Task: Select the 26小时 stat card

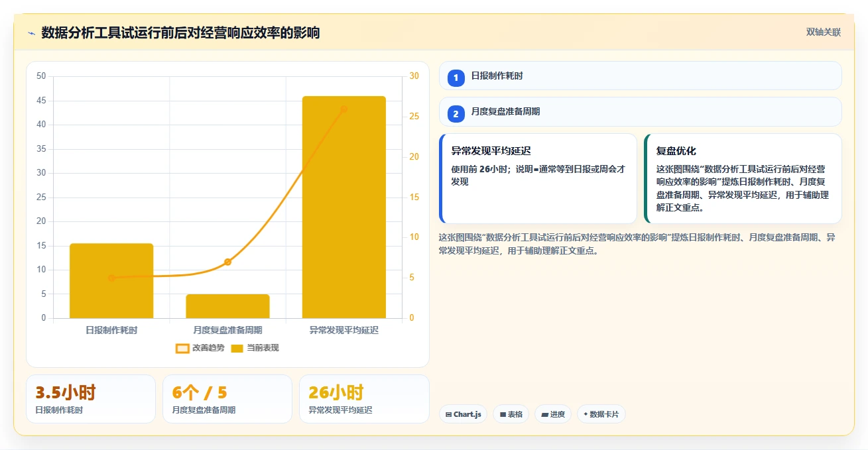Action: coord(364,399)
